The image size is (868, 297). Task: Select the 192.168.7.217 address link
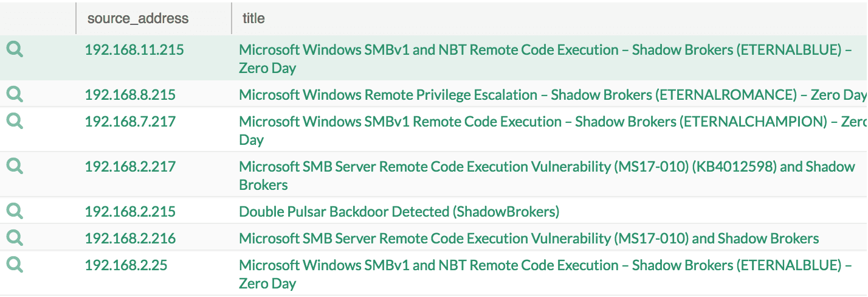(130, 122)
